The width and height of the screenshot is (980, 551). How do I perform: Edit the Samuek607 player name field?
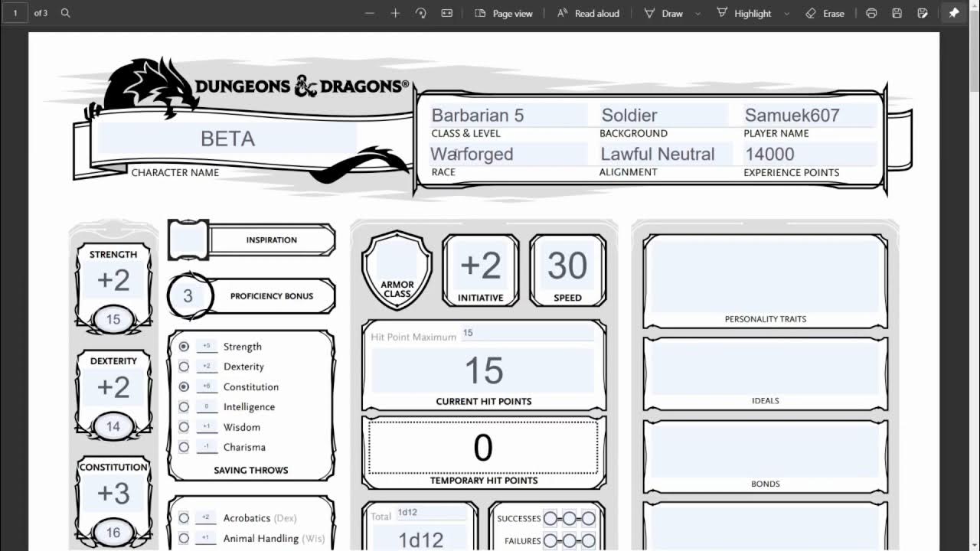809,116
